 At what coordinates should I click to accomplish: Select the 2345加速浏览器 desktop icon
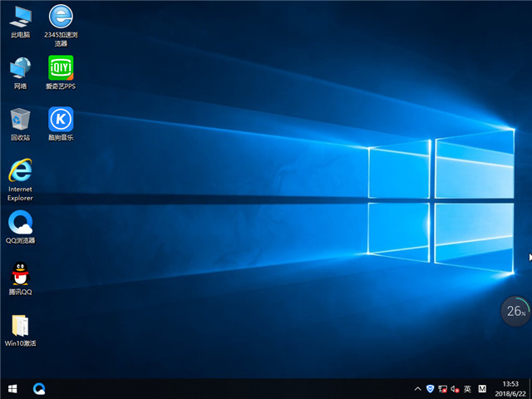coord(61,26)
